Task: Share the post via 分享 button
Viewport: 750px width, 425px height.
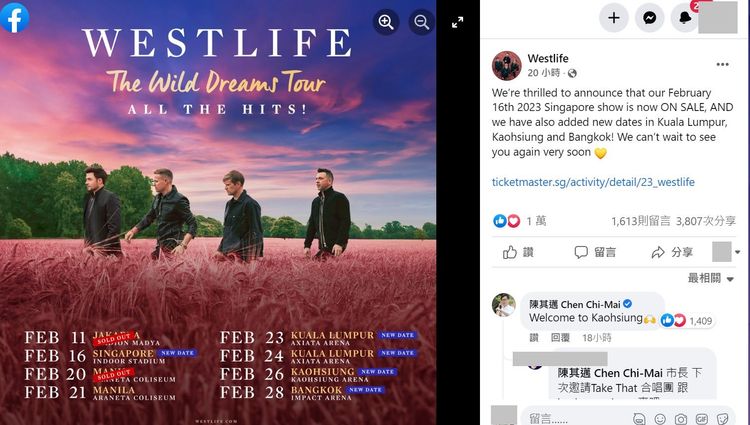Action: (x=672, y=252)
